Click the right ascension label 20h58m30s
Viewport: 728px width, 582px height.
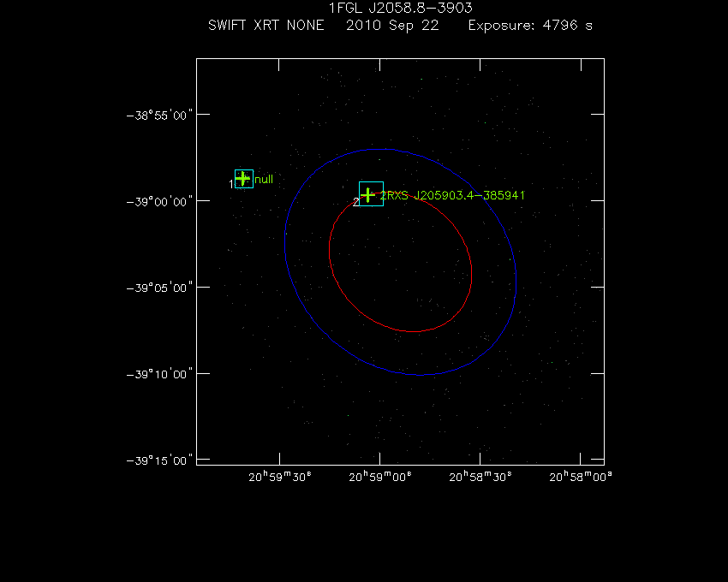click(480, 477)
